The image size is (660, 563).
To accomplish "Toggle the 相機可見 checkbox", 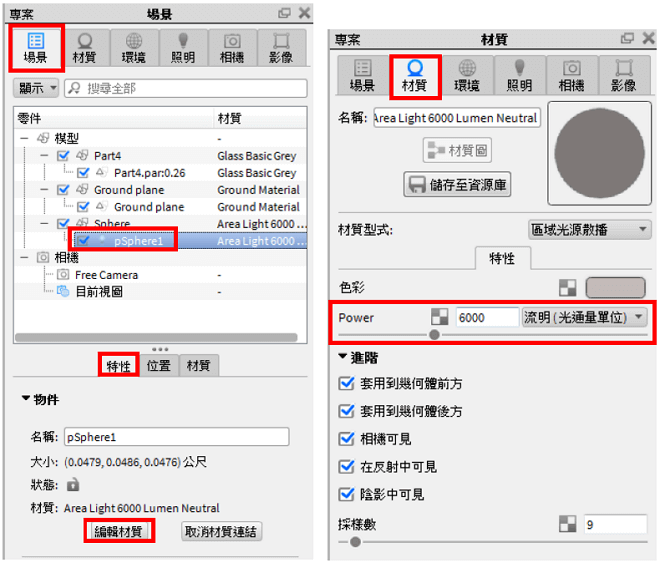I will [346, 439].
